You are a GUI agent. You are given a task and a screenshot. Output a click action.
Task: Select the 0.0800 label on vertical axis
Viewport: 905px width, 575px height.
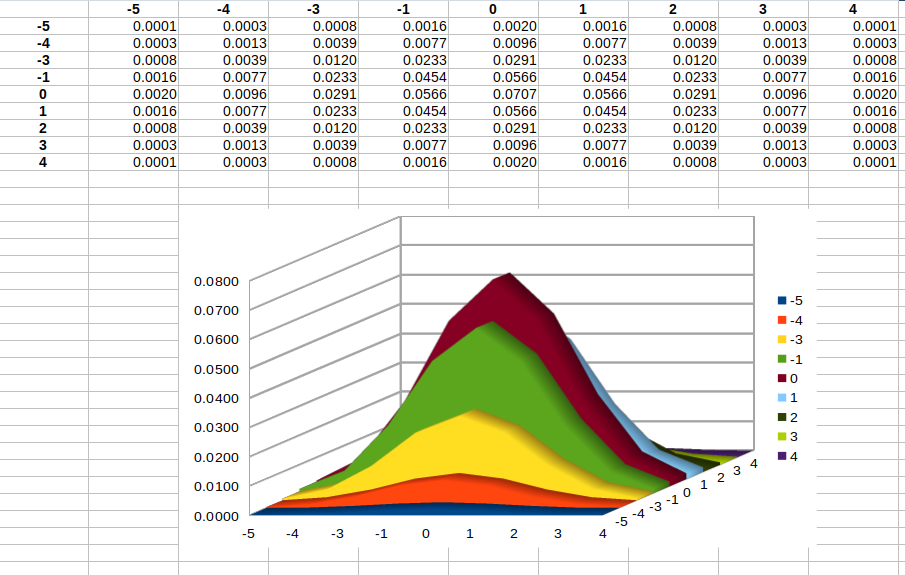click(x=215, y=281)
